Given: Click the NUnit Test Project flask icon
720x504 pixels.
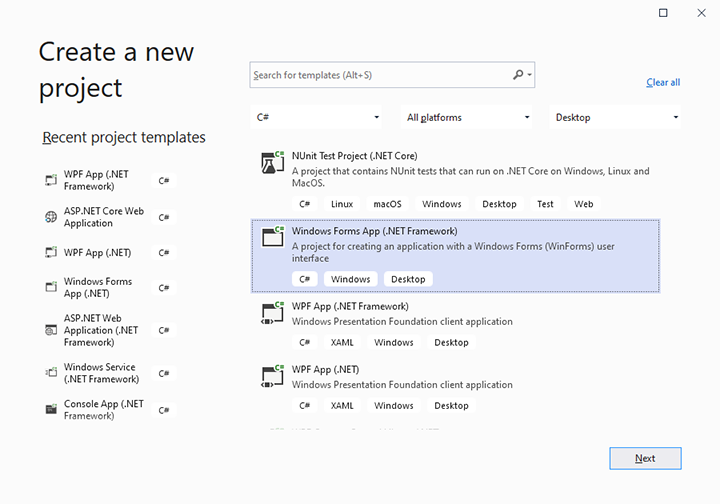Looking at the screenshot, I should click(273, 162).
